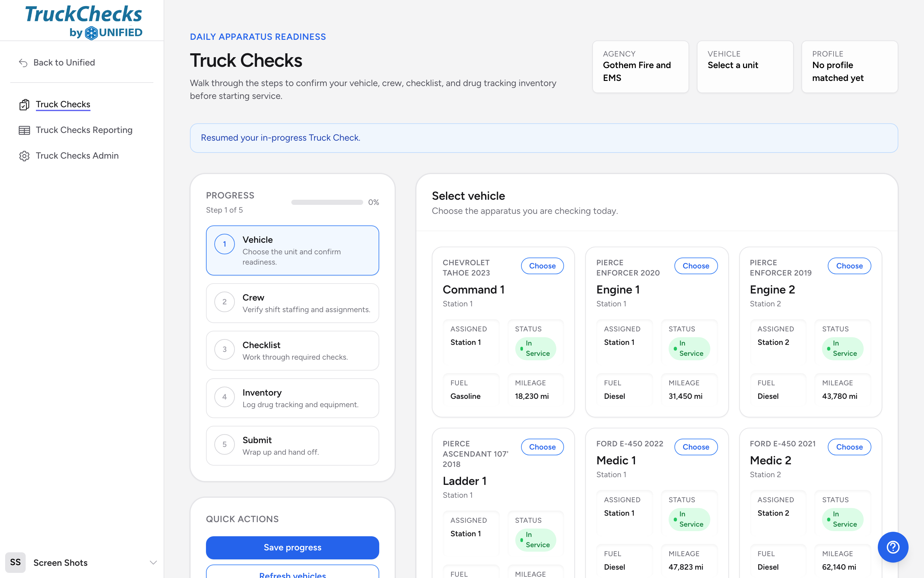The height and width of the screenshot is (578, 924).
Task: Choose the Medic 1 vehicle
Action: coord(696,447)
